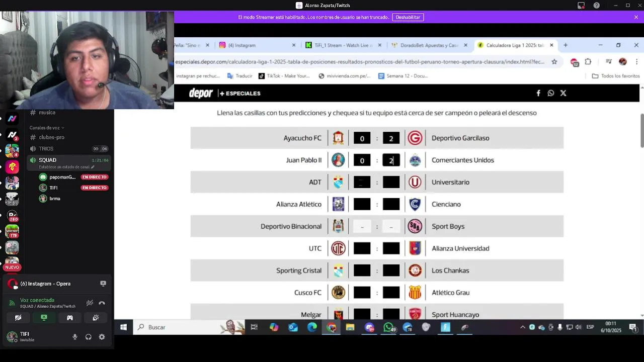Share page on Facebook icon
The height and width of the screenshot is (362, 644).
click(538, 93)
